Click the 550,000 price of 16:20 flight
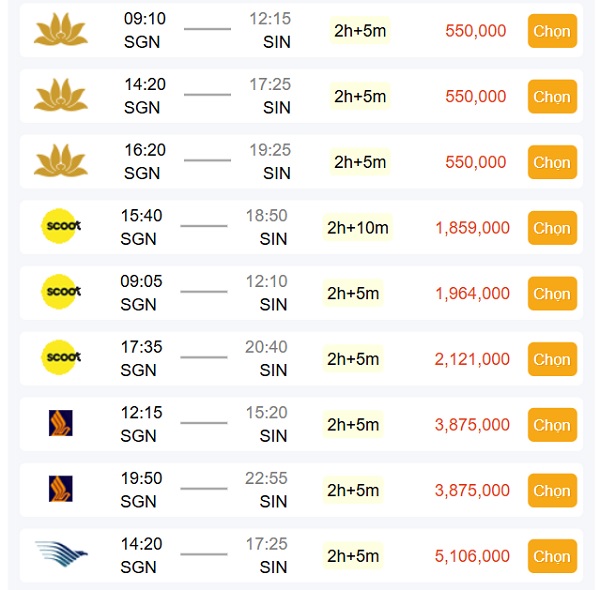600x590 pixels. pyautogui.click(x=476, y=162)
